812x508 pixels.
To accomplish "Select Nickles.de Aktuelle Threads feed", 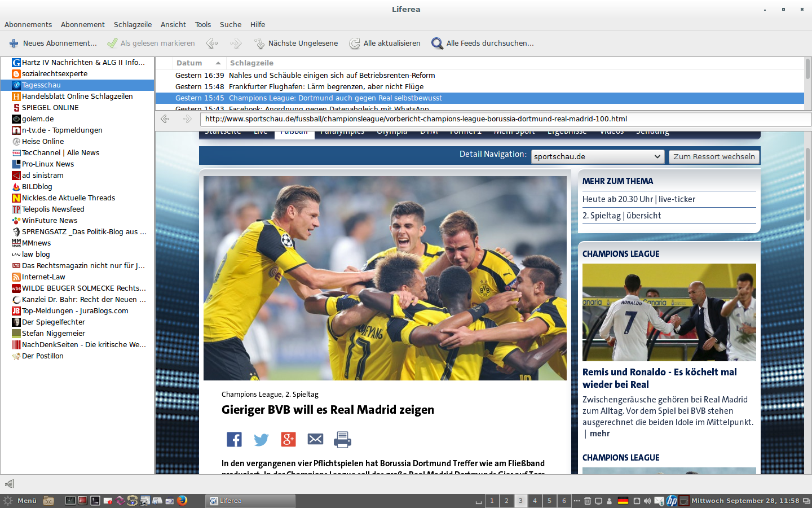I will [77, 198].
